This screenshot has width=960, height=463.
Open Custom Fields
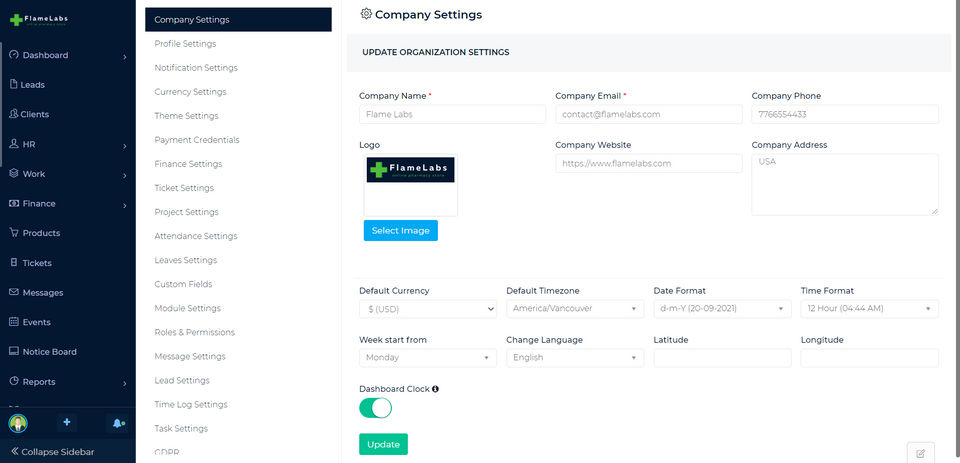click(183, 284)
